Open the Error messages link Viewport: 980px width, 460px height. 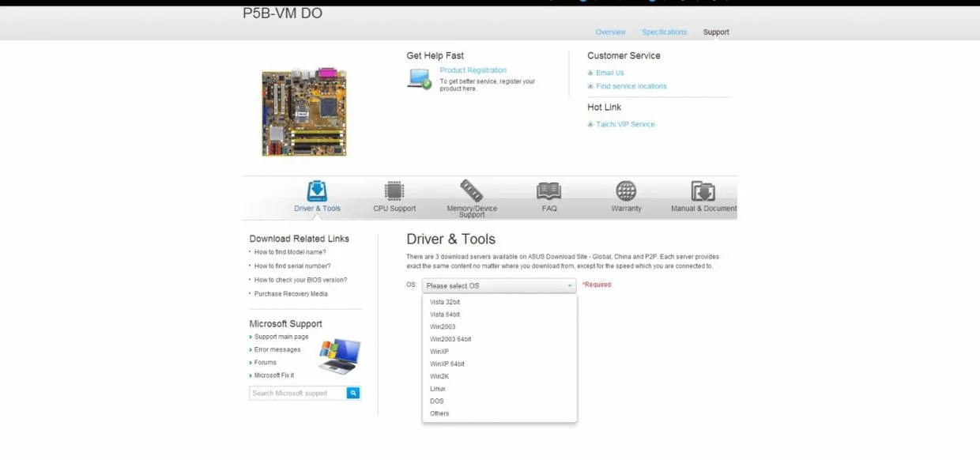pos(277,349)
